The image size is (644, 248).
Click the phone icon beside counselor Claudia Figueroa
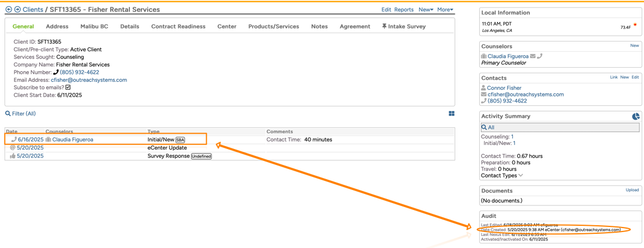[540, 56]
